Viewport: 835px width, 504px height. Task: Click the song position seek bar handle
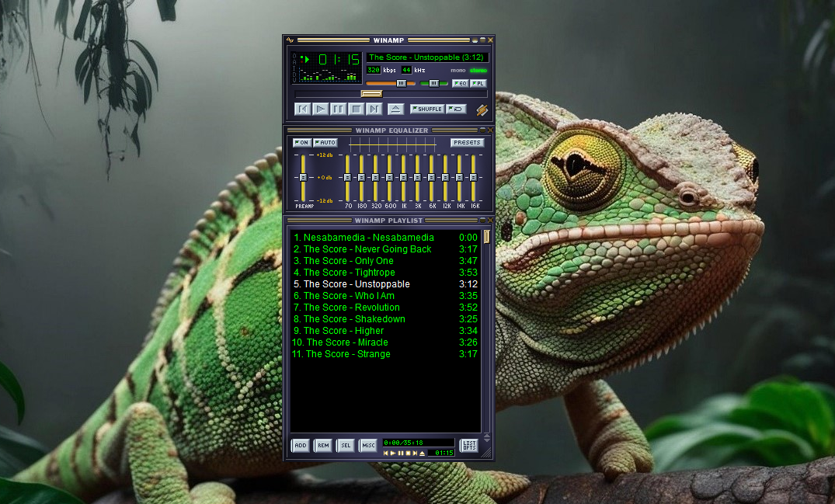(x=371, y=94)
